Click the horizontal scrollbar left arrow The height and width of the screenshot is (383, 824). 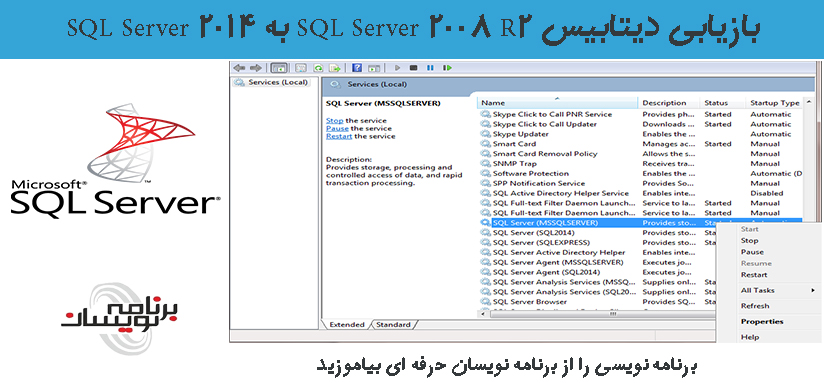483,313
